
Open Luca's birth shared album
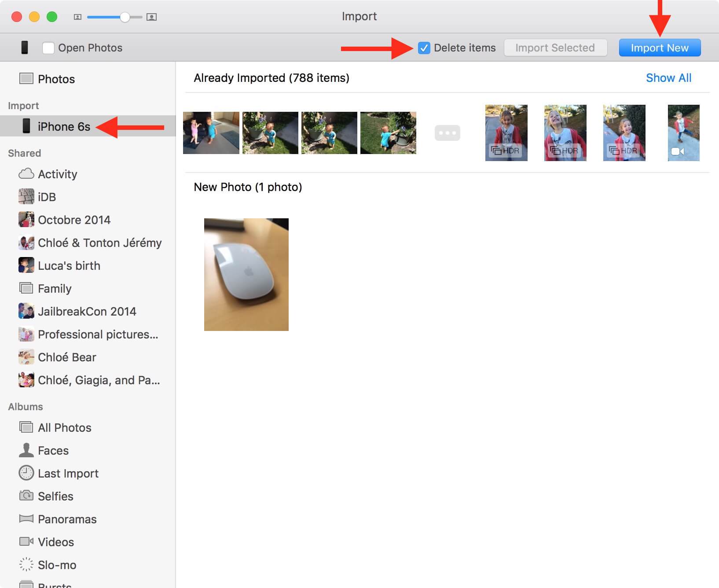[88, 265]
